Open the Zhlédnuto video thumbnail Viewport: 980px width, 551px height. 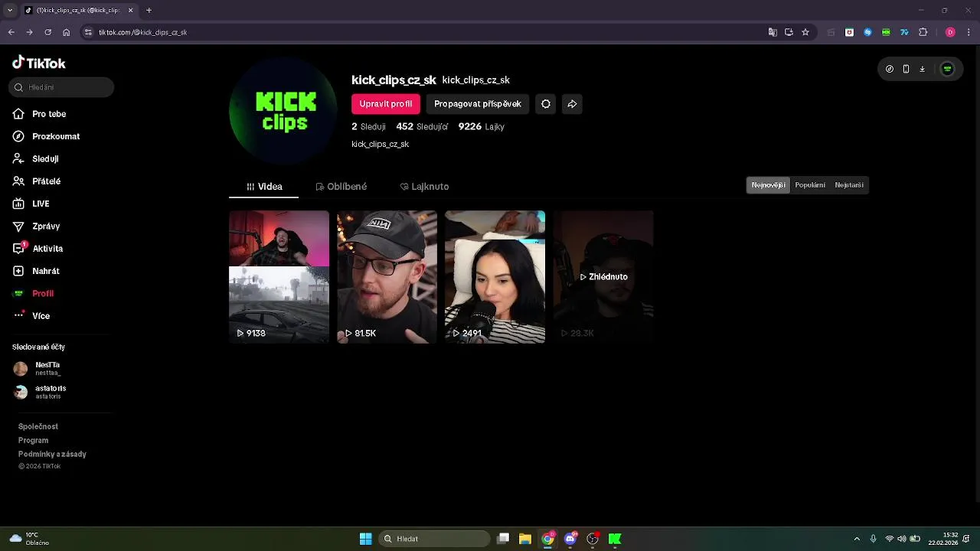point(603,277)
